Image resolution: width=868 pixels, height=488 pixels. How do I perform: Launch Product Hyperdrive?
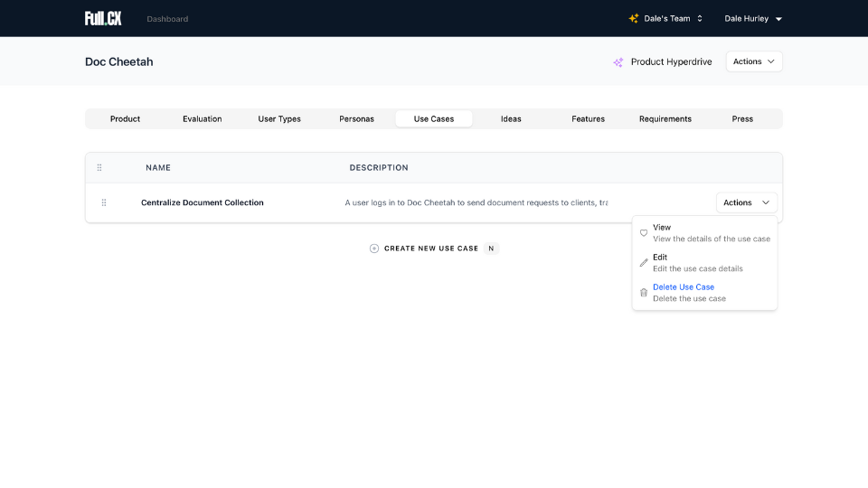[663, 61]
